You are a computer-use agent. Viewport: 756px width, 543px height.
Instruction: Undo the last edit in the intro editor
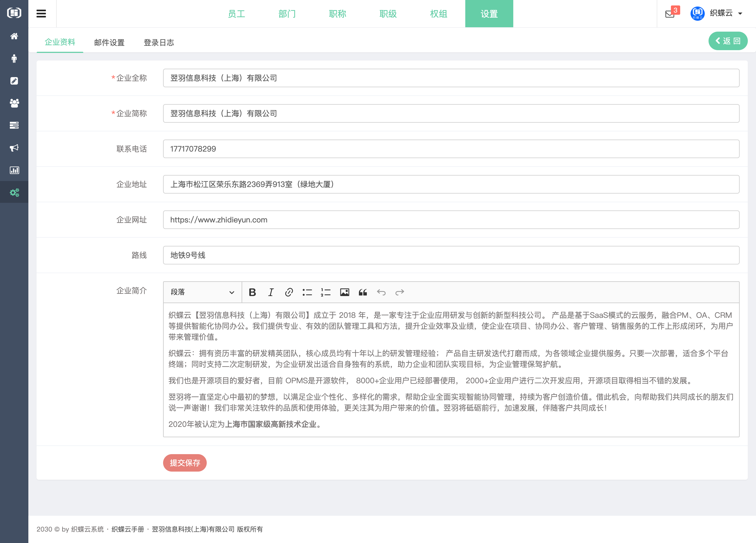pyautogui.click(x=381, y=292)
